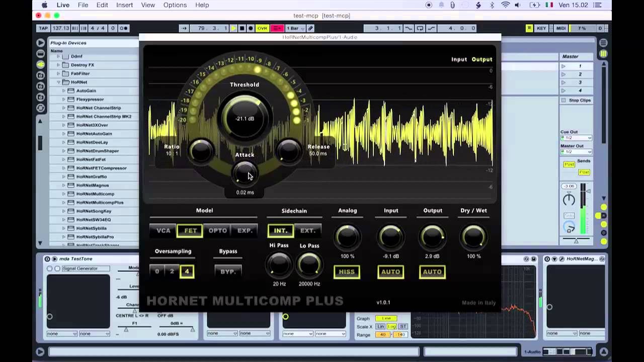Click the Analog amount knob
644x362 pixels.
click(347, 237)
